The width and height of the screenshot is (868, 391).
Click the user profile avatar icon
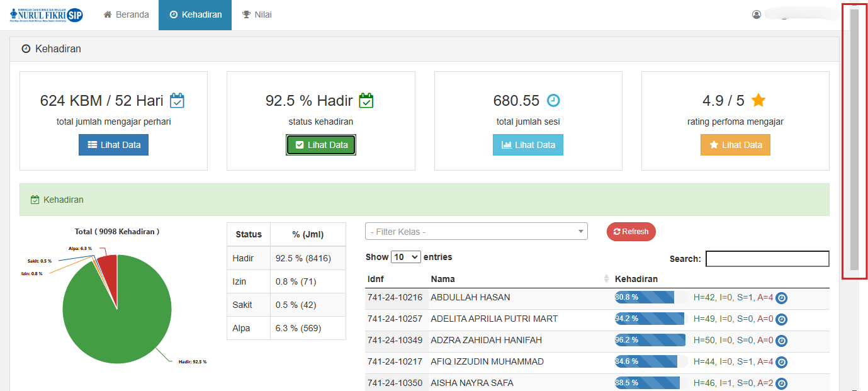tap(757, 14)
